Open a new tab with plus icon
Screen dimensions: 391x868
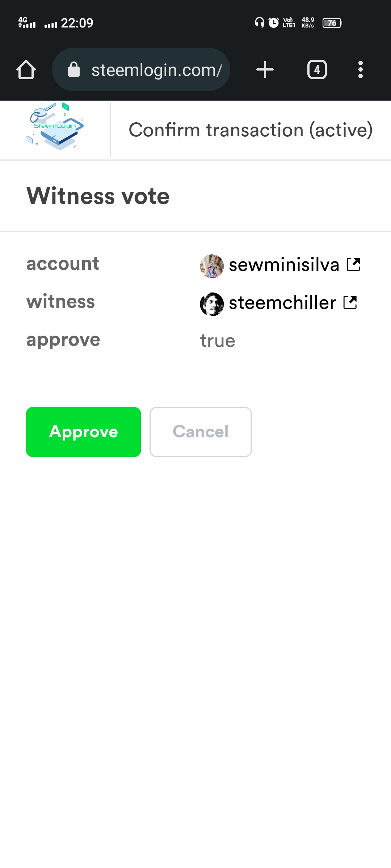click(265, 69)
